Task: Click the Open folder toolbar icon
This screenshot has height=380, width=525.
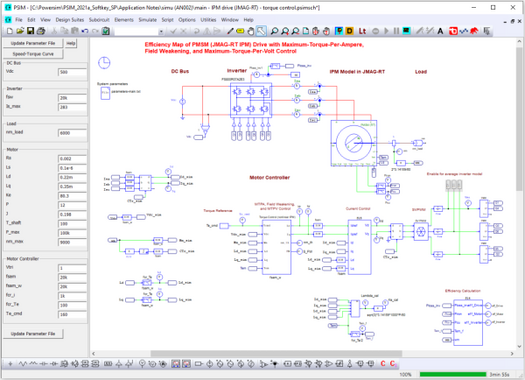Action: click(x=20, y=31)
